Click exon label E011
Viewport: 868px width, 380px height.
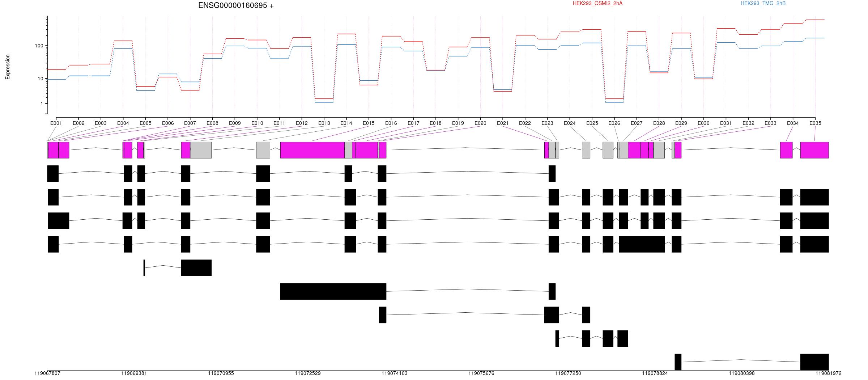(x=279, y=123)
